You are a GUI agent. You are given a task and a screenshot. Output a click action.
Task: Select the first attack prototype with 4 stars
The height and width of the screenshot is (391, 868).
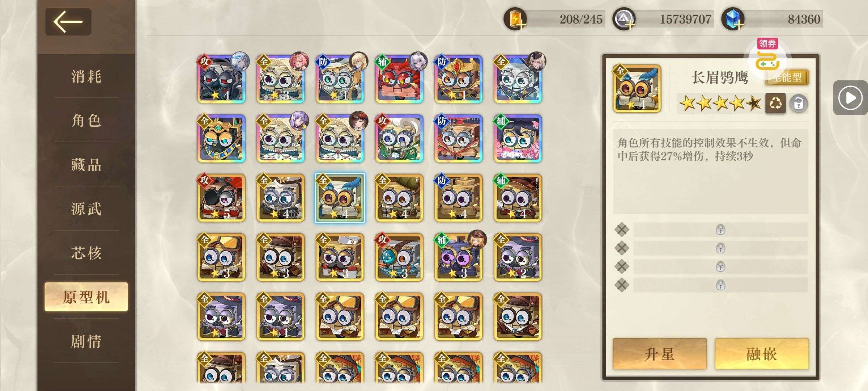point(221,79)
